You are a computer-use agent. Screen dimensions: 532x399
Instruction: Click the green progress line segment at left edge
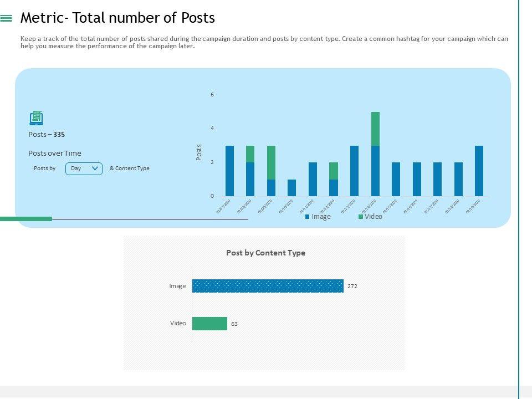point(26,219)
